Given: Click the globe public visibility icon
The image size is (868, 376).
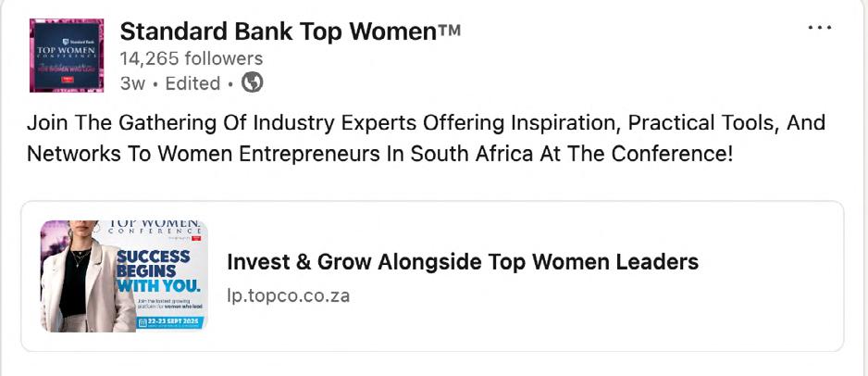Looking at the screenshot, I should pyautogui.click(x=252, y=82).
